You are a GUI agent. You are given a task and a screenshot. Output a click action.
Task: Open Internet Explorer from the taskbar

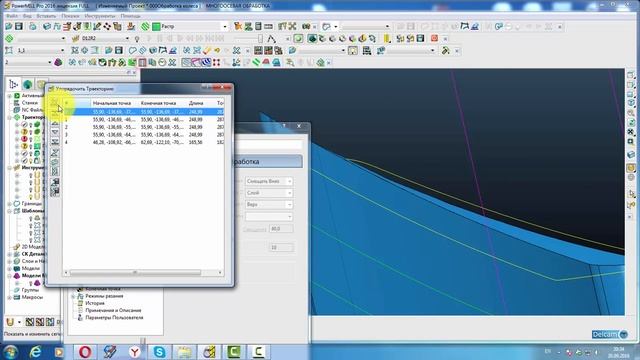point(36,351)
